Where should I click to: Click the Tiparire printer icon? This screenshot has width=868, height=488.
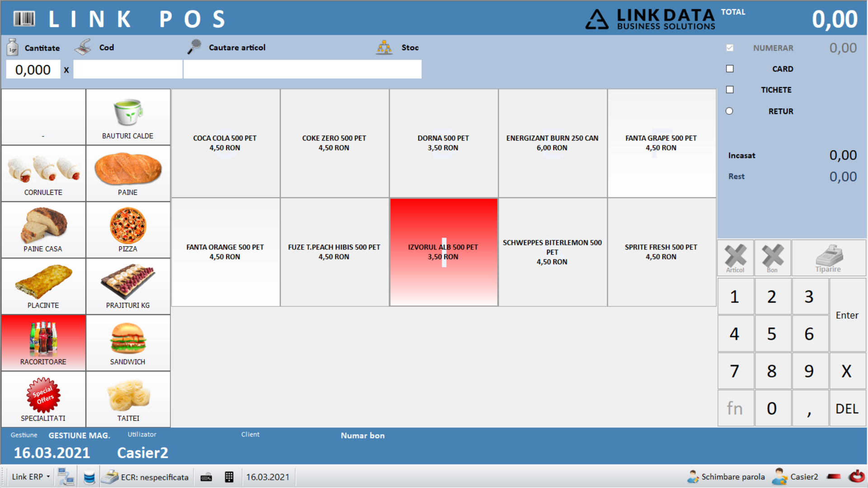tap(829, 258)
